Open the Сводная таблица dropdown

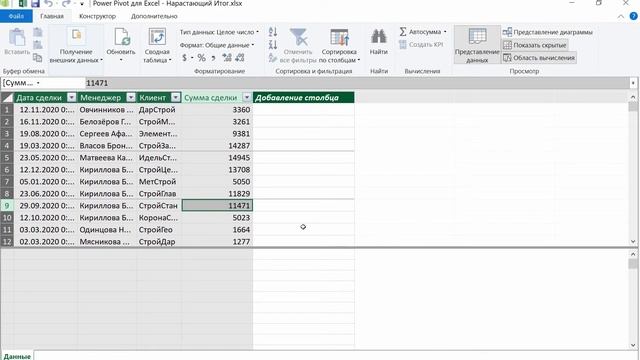coord(157,46)
